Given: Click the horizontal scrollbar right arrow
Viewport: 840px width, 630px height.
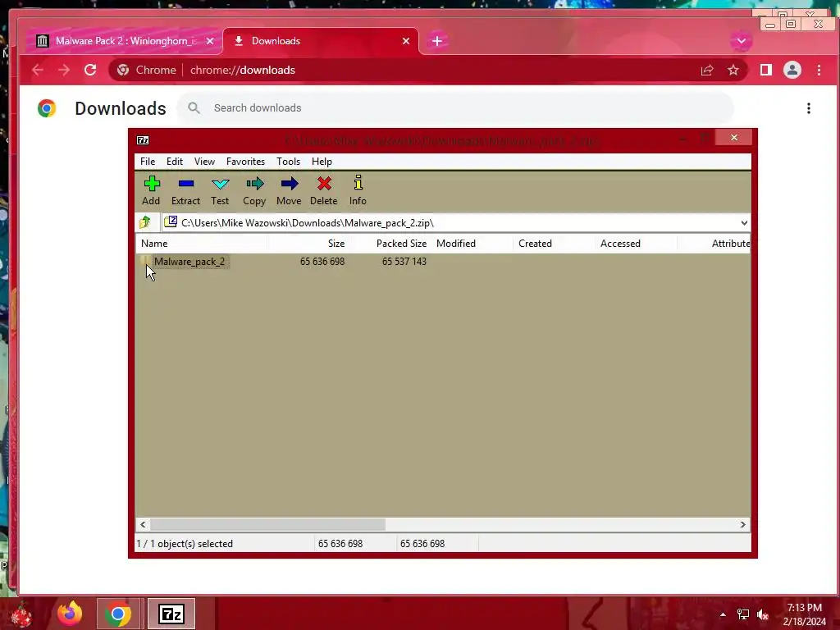Looking at the screenshot, I should tap(742, 524).
